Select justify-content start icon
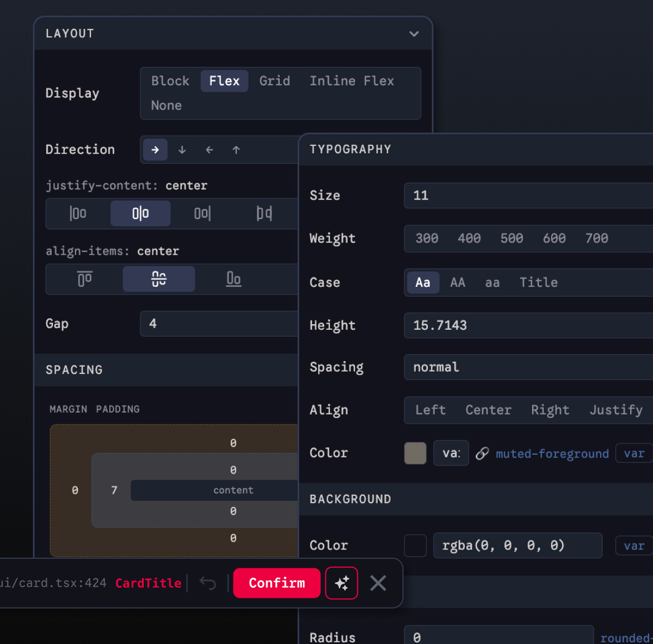653x644 pixels. [78, 213]
